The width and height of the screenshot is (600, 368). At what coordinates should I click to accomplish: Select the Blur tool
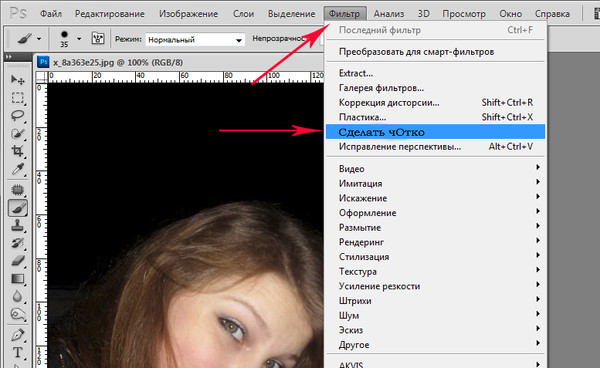coord(18,296)
